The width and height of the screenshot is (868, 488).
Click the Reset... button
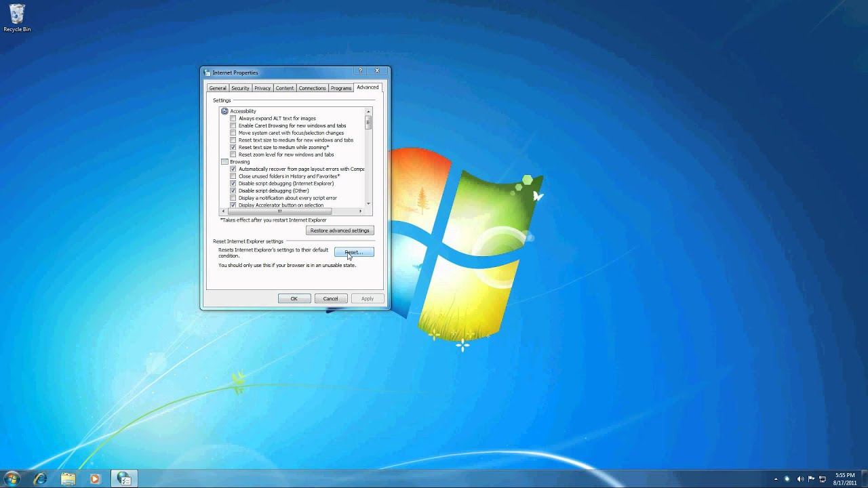354,252
